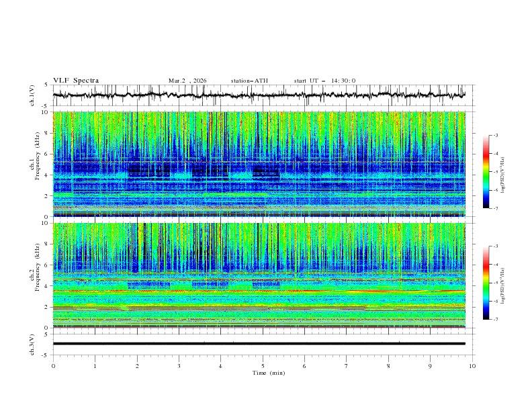The image size is (532, 411).
Task: Click the ch.1 colorbar log(PSD) unit label
Action: (503, 175)
